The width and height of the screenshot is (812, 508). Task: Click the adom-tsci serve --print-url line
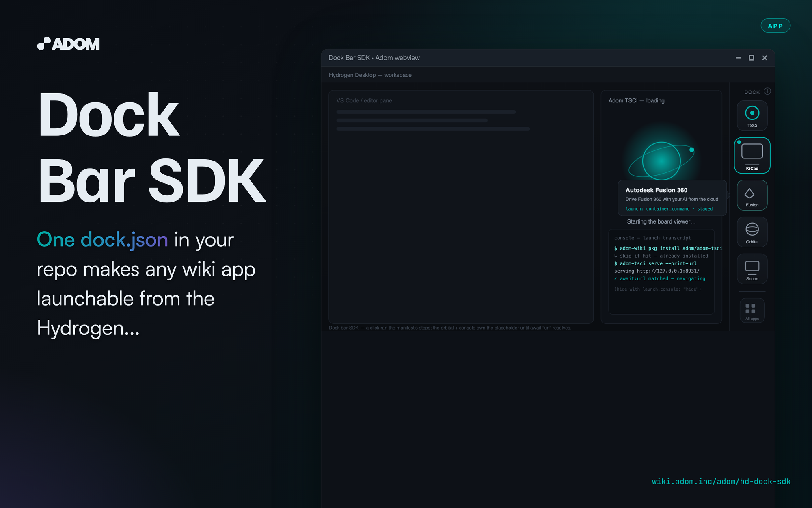click(x=655, y=263)
